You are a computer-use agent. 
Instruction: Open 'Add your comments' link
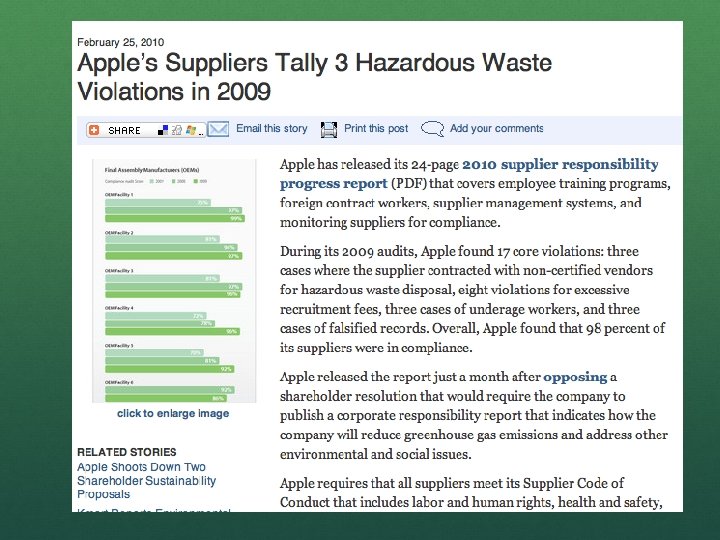[496, 129]
